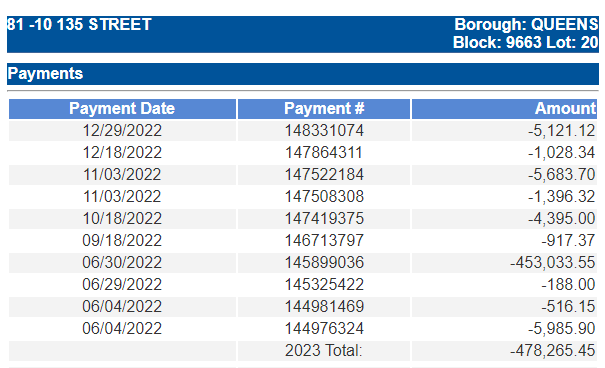This screenshot has width=605, height=368.
Task: Select the amount -453,033.55
Action: tap(553, 262)
